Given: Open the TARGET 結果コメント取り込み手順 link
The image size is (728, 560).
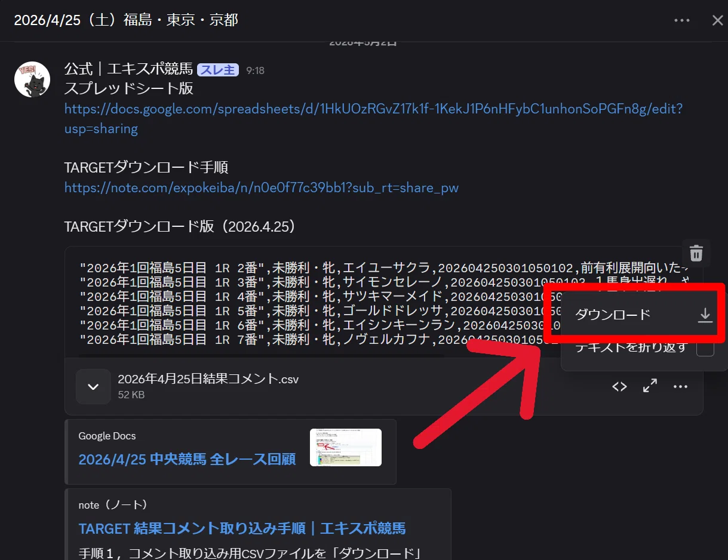Looking at the screenshot, I should tap(242, 528).
